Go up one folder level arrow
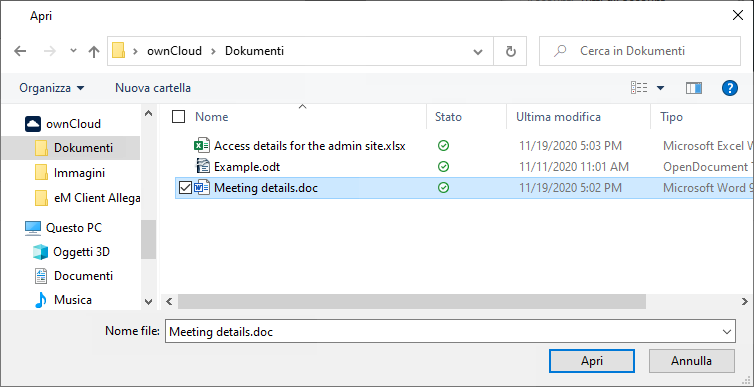The width and height of the screenshot is (754, 387). tap(94, 51)
